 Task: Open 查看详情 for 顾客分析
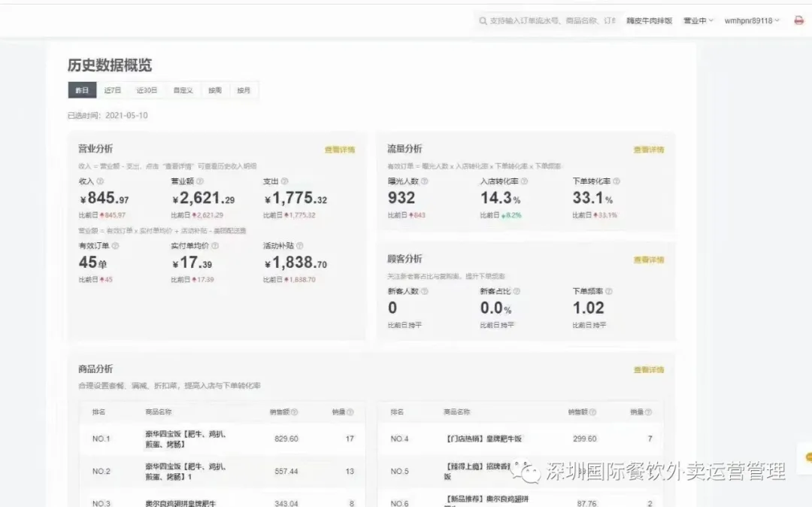649,260
